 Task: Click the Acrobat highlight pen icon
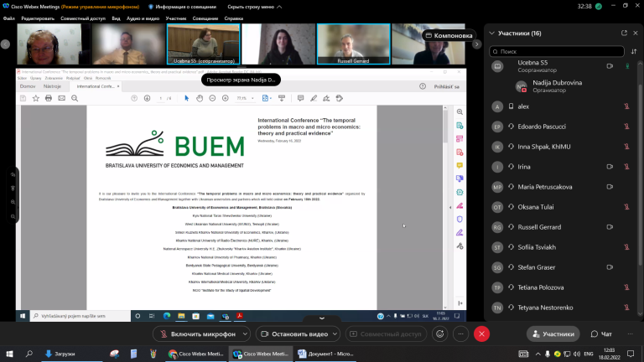pyautogui.click(x=314, y=98)
